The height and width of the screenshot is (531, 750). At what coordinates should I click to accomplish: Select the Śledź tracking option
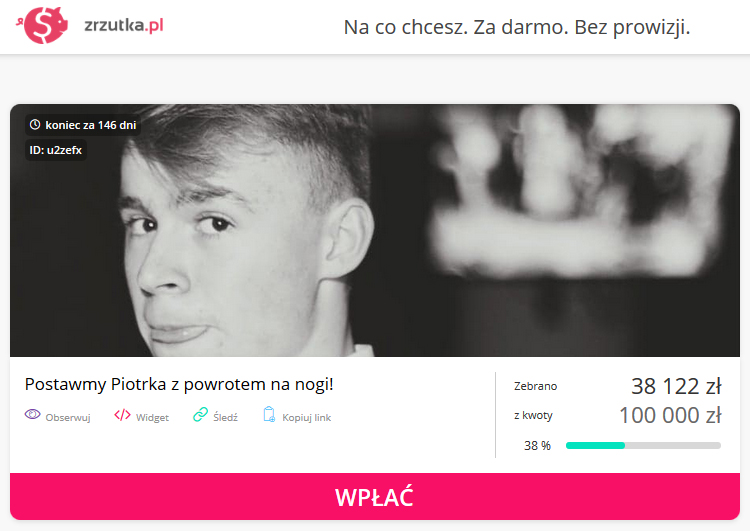click(215, 415)
